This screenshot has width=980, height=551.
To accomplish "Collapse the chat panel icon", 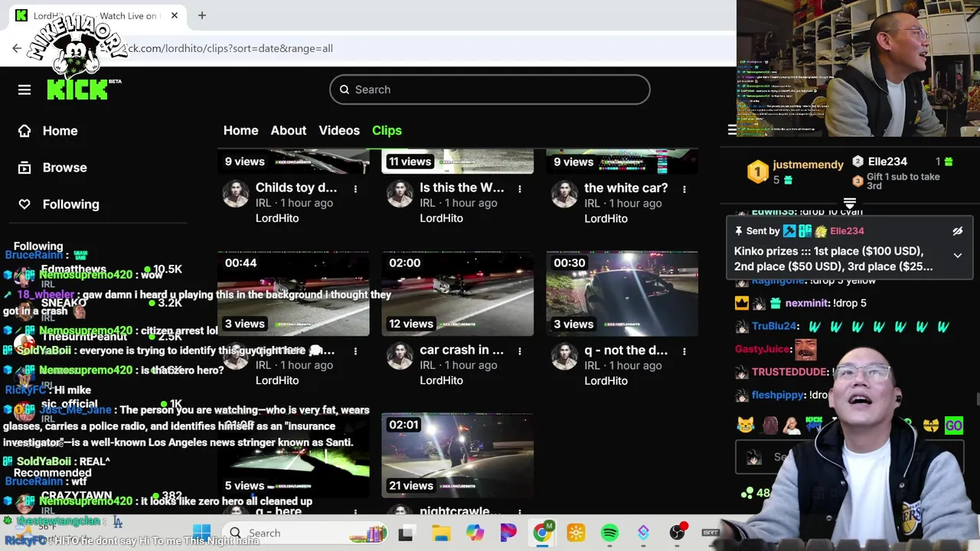I will click(732, 130).
